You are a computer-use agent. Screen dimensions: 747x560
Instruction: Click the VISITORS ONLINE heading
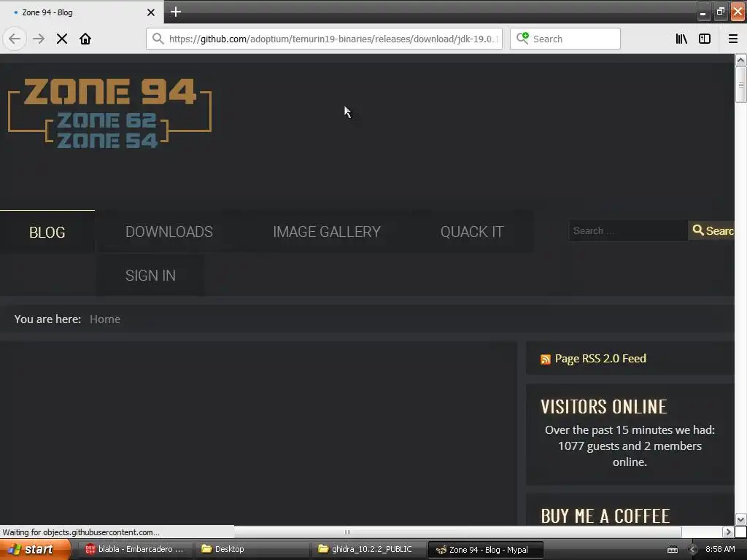[604, 407]
